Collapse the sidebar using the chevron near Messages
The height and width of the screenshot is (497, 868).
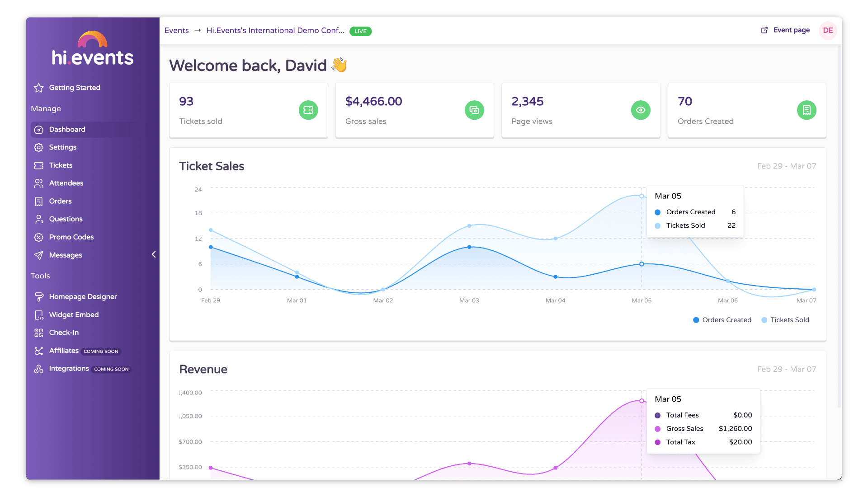point(154,254)
